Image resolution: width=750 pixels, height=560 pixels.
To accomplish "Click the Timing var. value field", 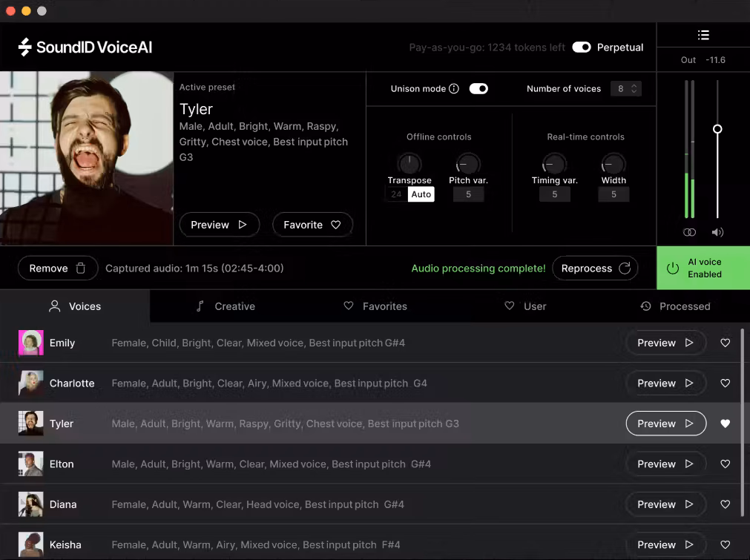I will tap(554, 194).
